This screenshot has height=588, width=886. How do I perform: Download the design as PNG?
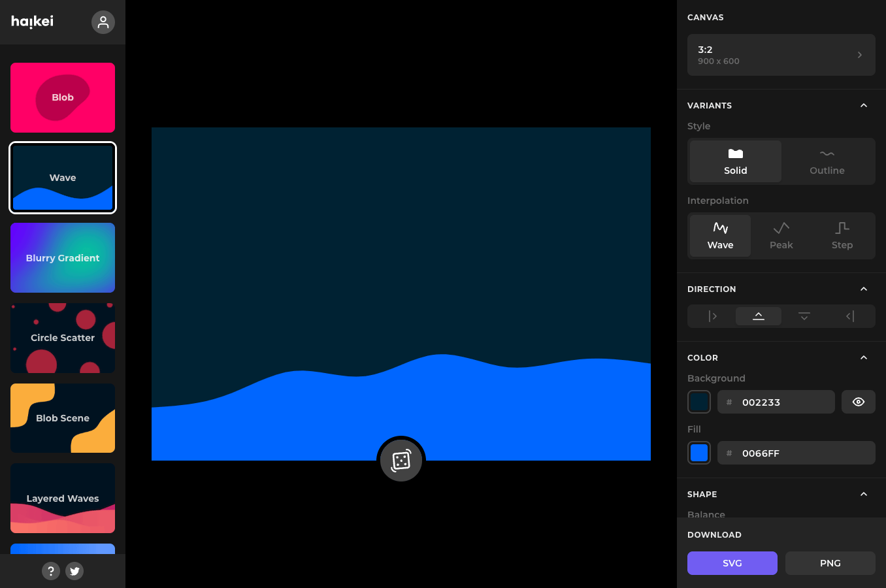(x=830, y=563)
